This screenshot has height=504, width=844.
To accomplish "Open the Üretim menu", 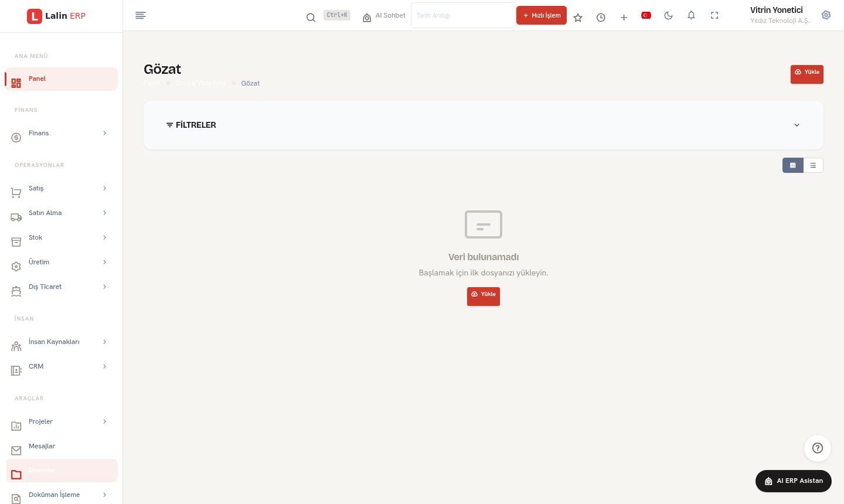I will 62,263.
